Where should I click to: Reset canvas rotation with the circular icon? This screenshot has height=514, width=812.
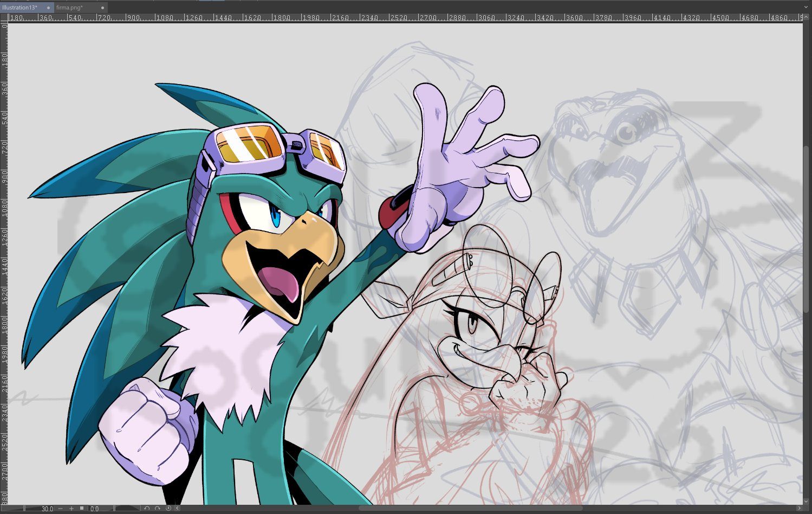168,509
